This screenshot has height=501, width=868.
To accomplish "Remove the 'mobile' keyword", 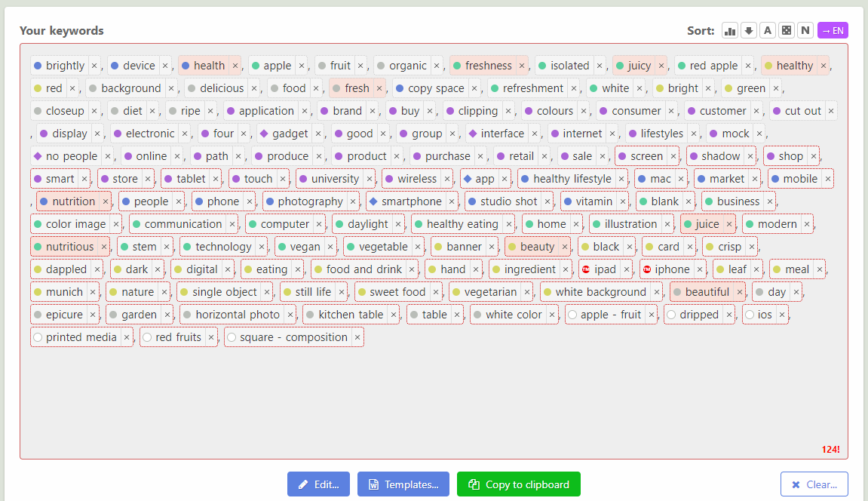I will (x=827, y=180).
